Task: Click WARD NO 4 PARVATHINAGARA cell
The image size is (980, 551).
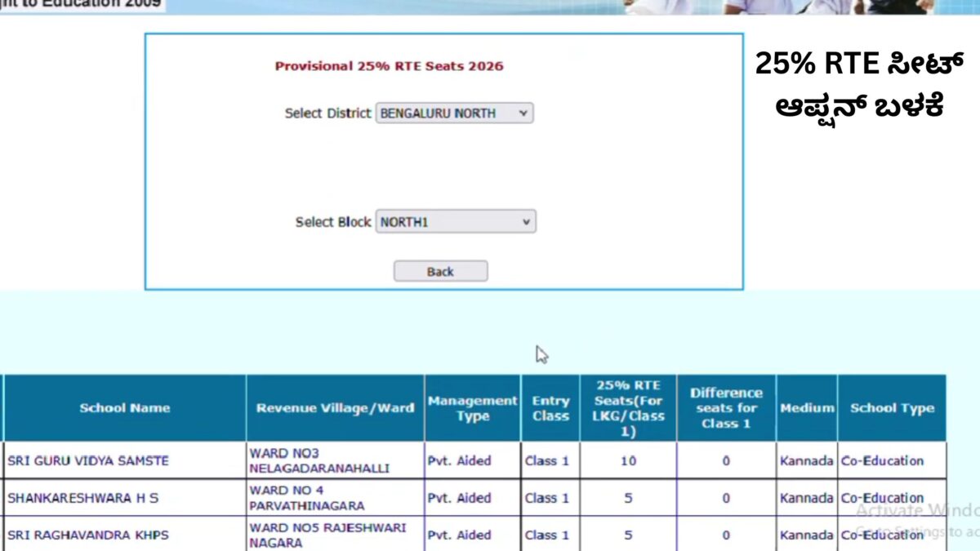Action: pos(307,498)
